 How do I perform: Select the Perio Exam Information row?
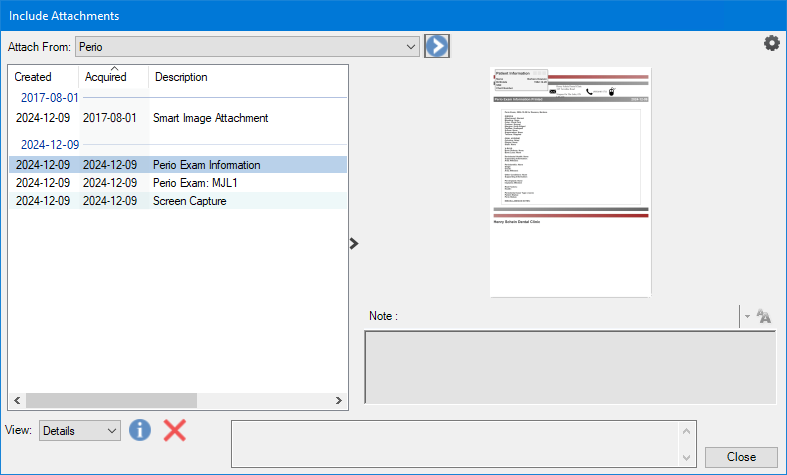pos(206,165)
